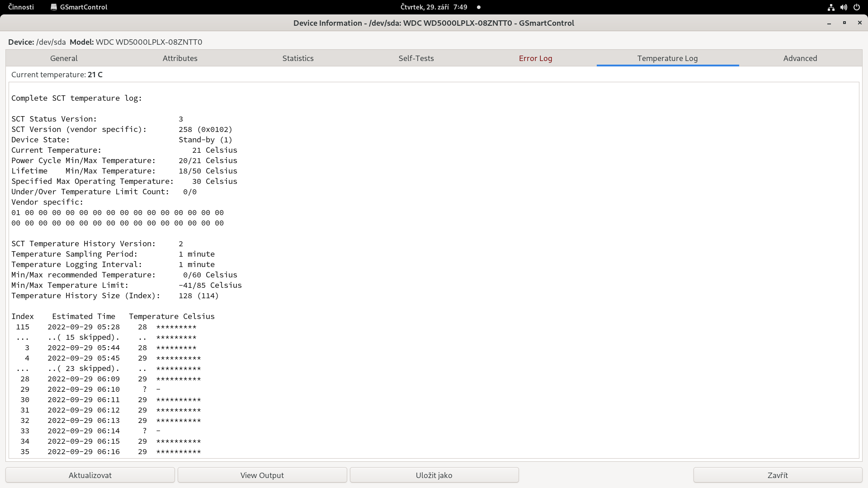
Task: Go to the Self-Tests tab
Action: click(416, 58)
